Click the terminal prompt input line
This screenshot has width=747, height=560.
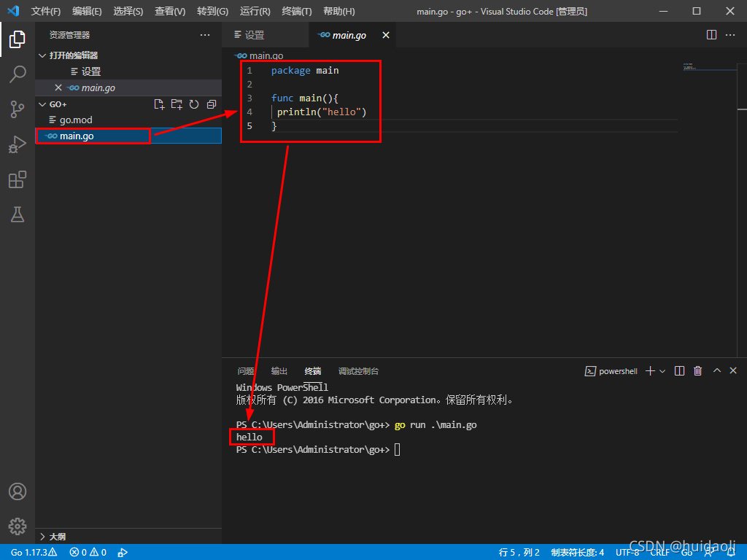pyautogui.click(x=318, y=449)
